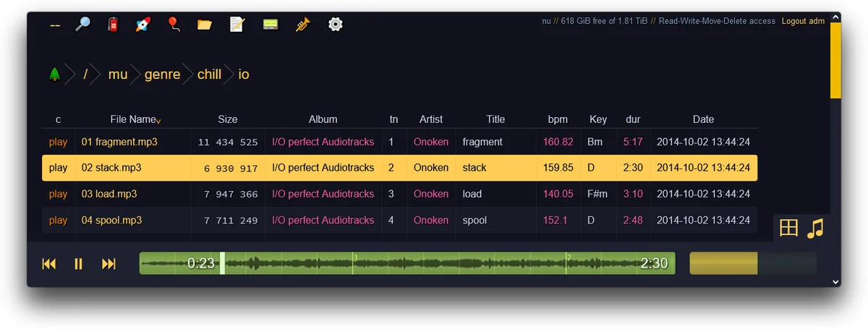Screen dimensions: 868x329
Task: Click the red balloon upload icon
Action: coord(174,25)
